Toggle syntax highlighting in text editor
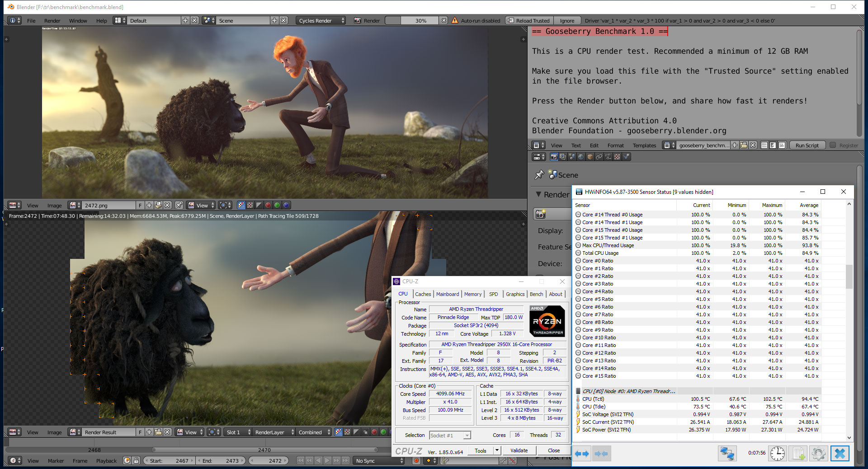868x469 pixels. coord(781,145)
